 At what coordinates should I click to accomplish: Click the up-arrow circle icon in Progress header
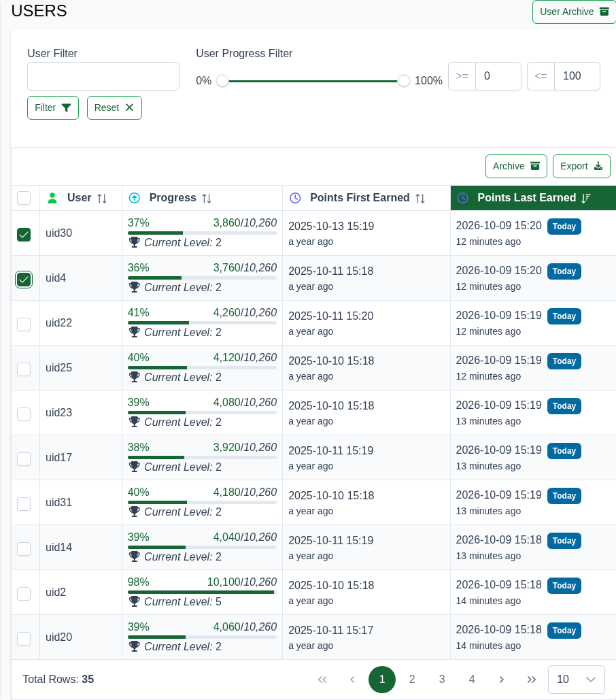(134, 198)
